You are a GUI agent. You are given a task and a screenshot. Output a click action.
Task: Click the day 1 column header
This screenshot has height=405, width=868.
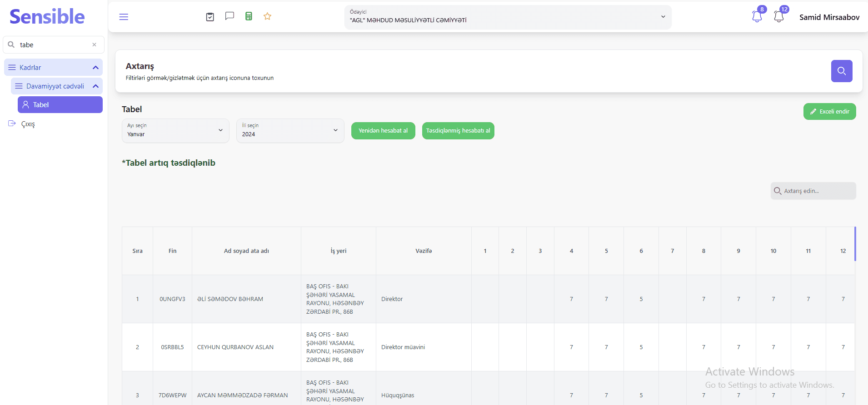coord(485,251)
